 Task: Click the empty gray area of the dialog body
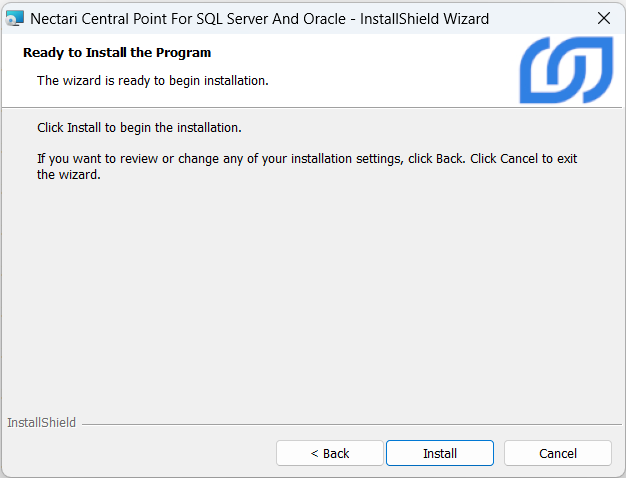[x=312, y=300]
